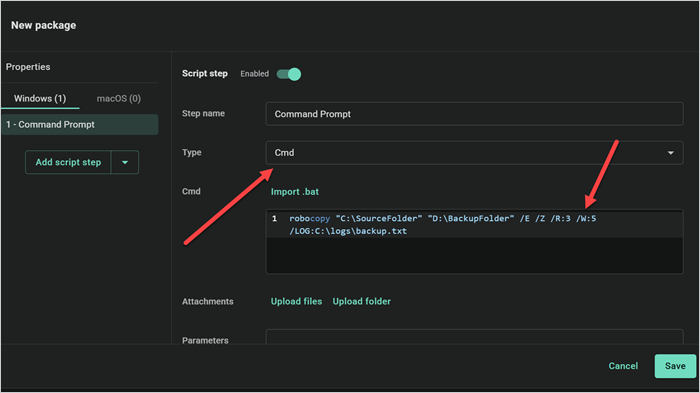The width and height of the screenshot is (700, 393).
Task: Click the Attachments label
Action: point(208,301)
